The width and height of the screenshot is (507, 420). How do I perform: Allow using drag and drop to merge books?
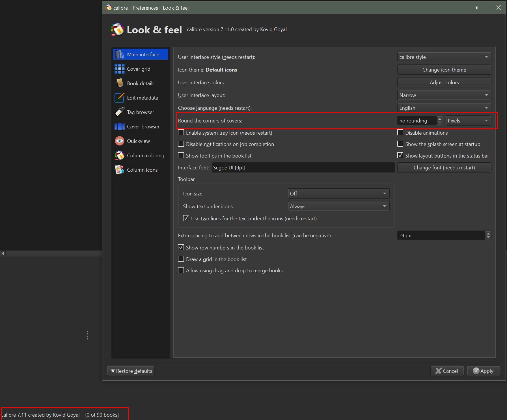[181, 270]
